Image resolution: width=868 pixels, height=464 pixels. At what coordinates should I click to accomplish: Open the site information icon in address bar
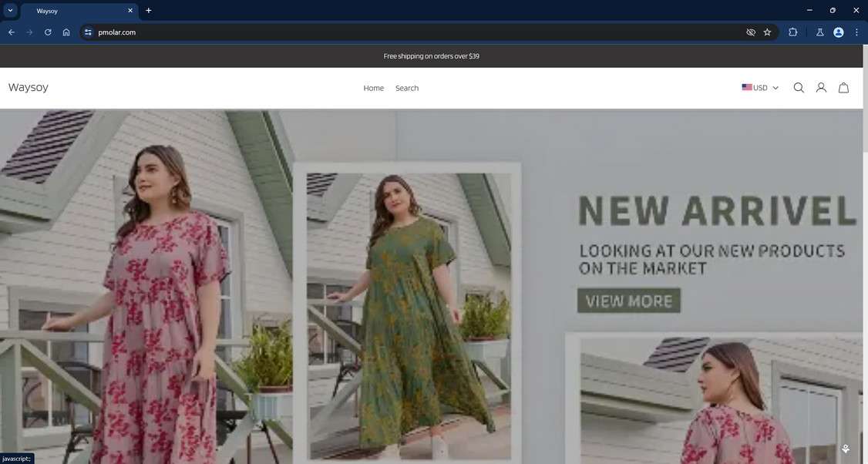point(88,32)
